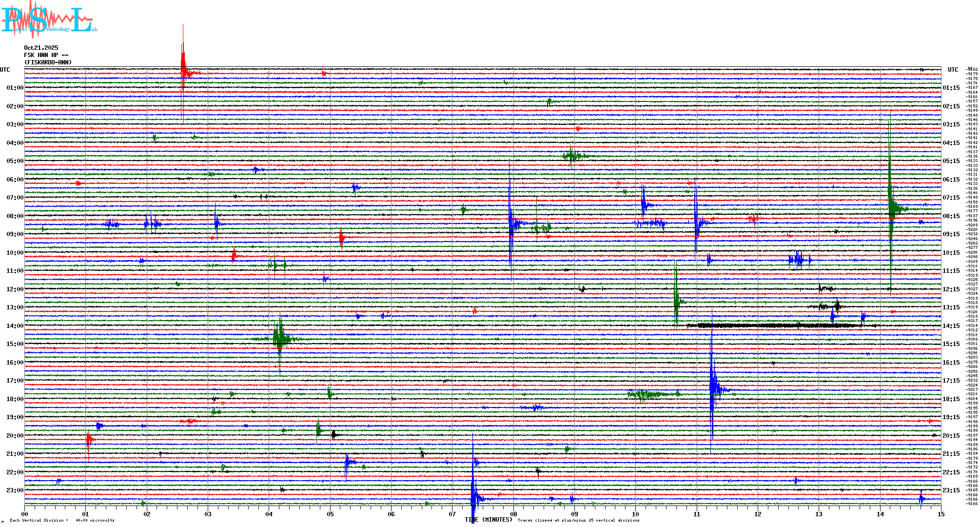Image resolution: width=980 pixels, height=527 pixels.
Task: Click the right UTC axis label
Action: (x=953, y=70)
